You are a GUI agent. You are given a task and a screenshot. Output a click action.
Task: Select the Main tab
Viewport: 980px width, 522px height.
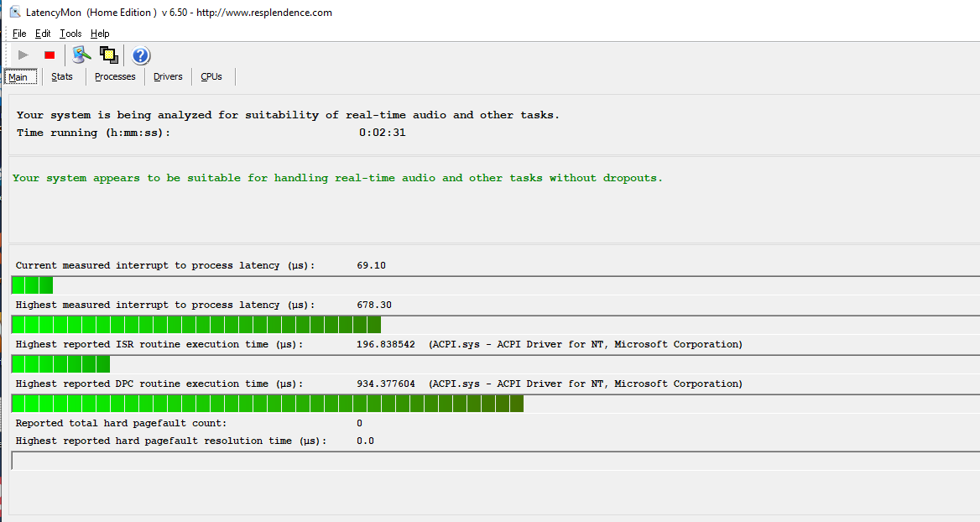[x=18, y=77]
